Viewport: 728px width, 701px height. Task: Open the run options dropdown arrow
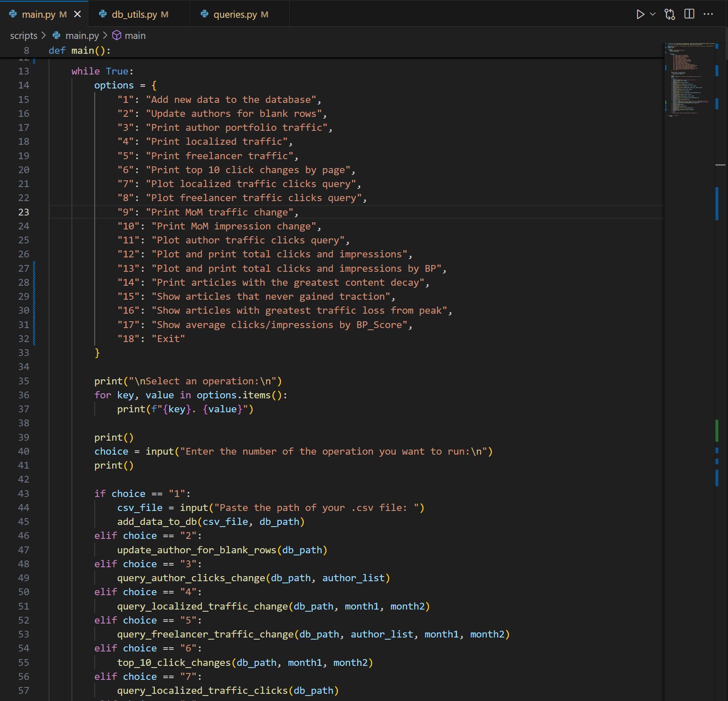(x=653, y=14)
